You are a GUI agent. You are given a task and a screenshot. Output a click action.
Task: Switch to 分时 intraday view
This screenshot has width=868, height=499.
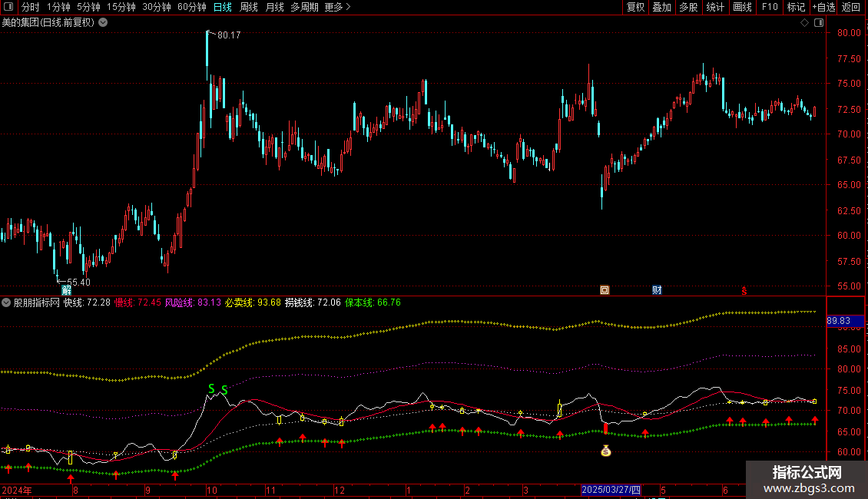(31, 7)
